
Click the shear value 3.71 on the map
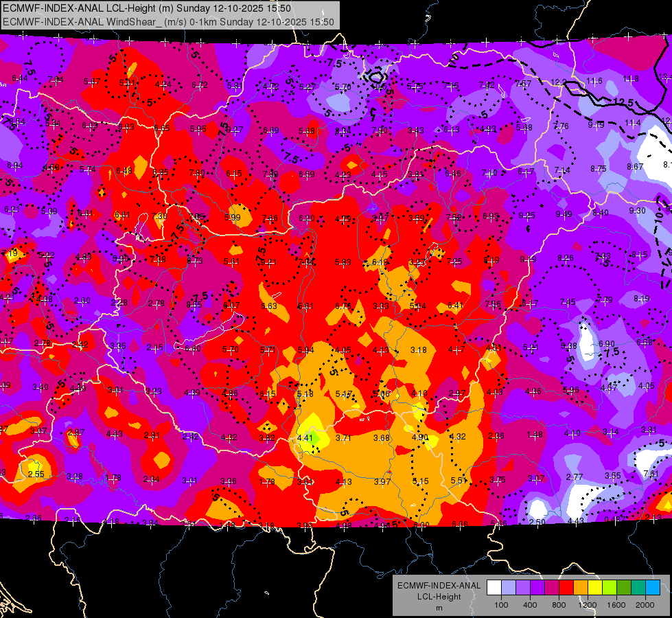point(343,437)
